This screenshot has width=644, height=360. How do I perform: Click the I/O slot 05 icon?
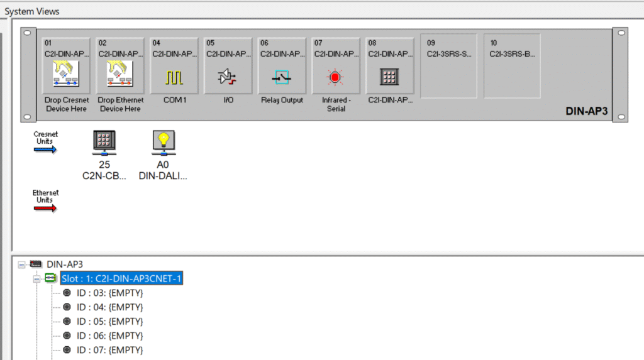227,77
